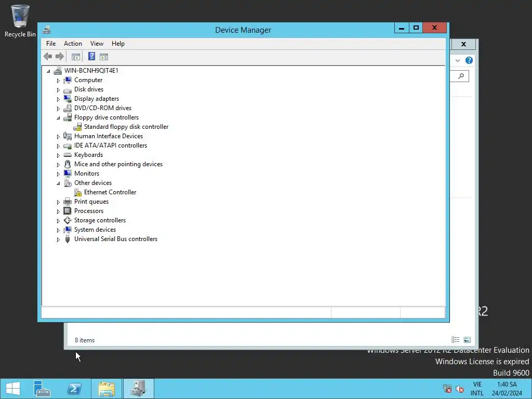
Task: Click the Back arrow toolbar icon
Action: click(48, 57)
